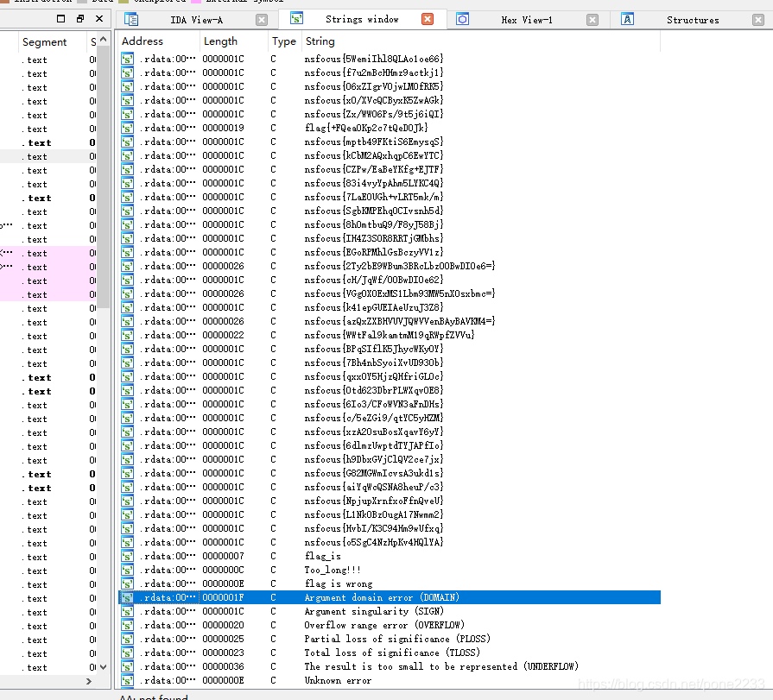Select the Strings window tab

pyautogui.click(x=362, y=19)
